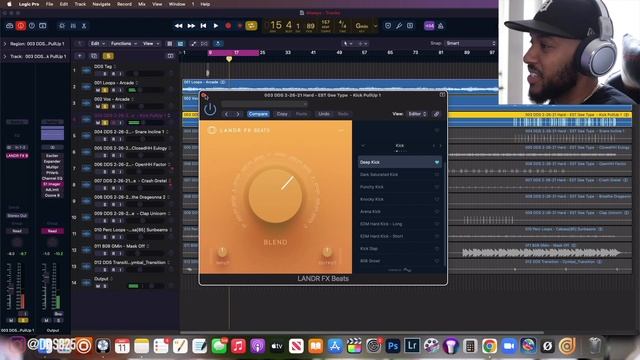This screenshot has width=640, height=360.
Task: Open the Window menu
Action: [177, 4]
